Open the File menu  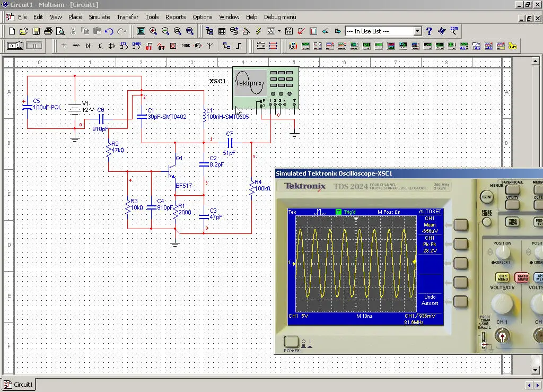click(x=22, y=17)
